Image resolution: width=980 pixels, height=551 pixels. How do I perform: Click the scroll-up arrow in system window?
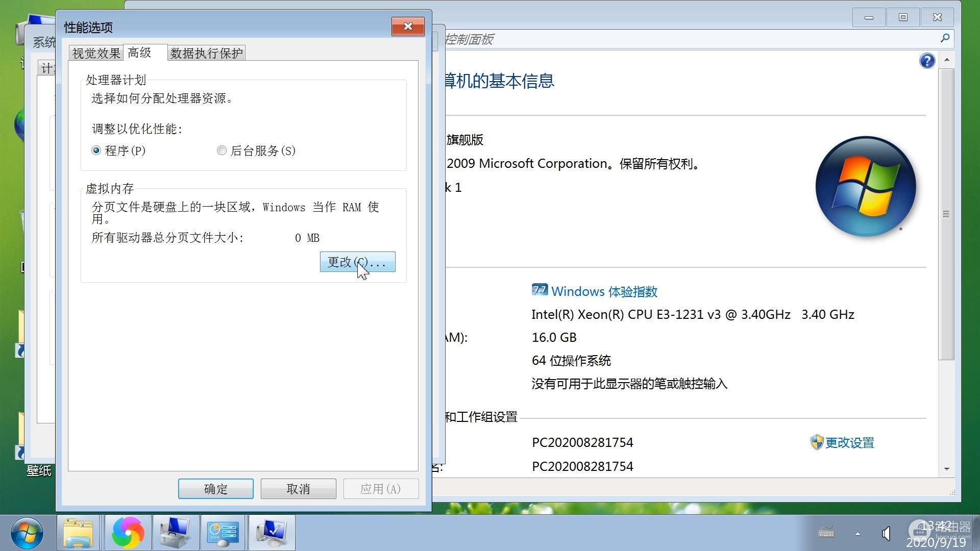[947, 60]
